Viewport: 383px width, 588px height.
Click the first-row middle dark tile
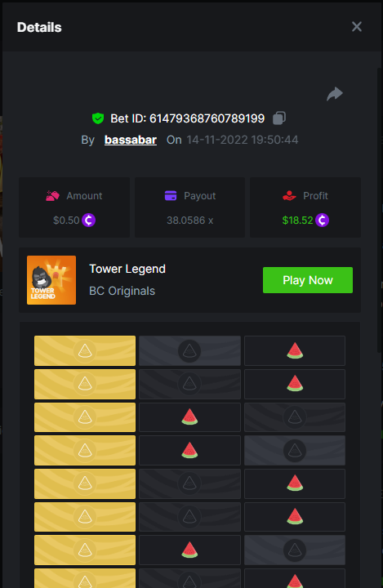click(189, 350)
